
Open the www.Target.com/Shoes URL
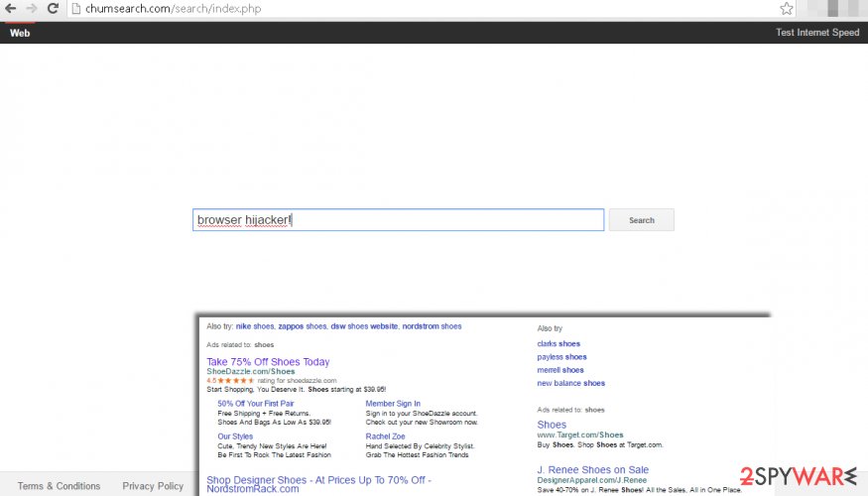580,435
